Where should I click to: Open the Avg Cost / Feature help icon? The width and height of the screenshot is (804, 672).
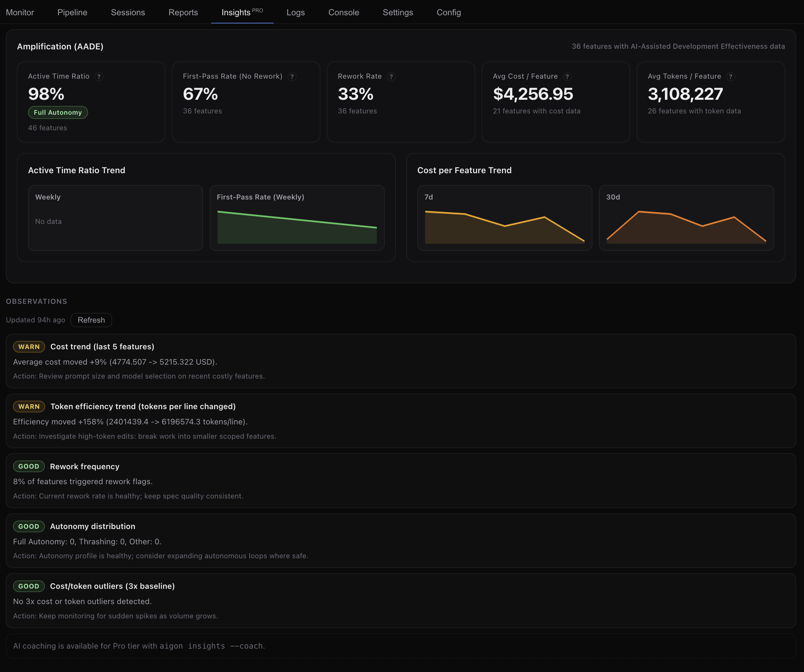(567, 77)
